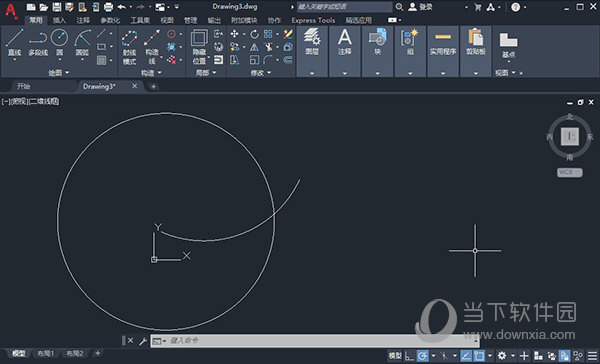Toggle Model space button (模型) in status bar
The image size is (600, 364).
[x=395, y=356]
